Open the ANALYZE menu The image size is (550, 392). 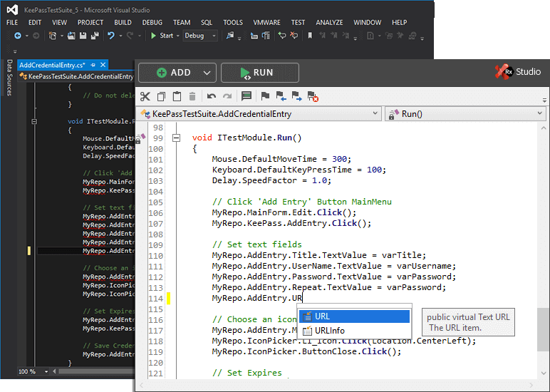pos(329,23)
